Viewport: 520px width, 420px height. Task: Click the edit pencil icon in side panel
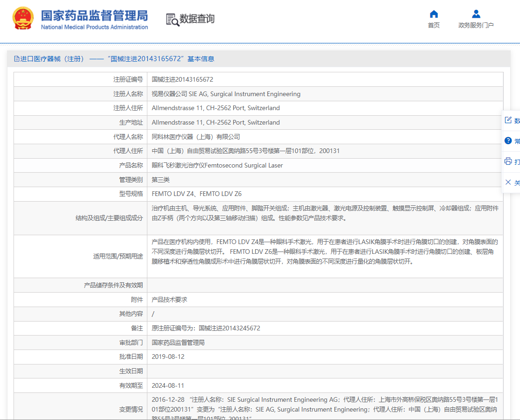[x=508, y=120]
